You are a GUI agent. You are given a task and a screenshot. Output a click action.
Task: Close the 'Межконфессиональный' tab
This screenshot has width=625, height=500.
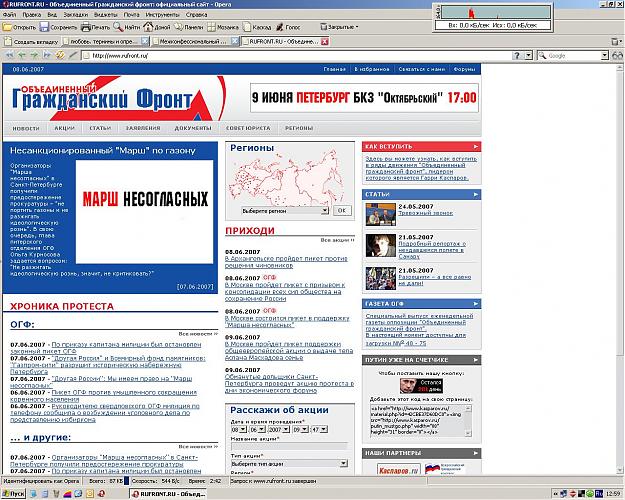point(235,41)
